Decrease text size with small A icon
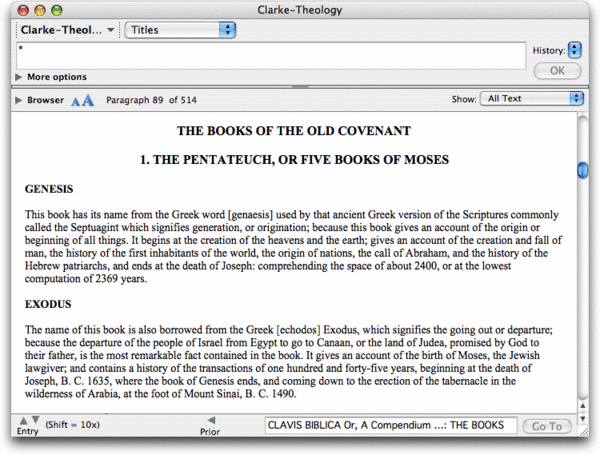This screenshot has width=600, height=455. click(x=76, y=101)
